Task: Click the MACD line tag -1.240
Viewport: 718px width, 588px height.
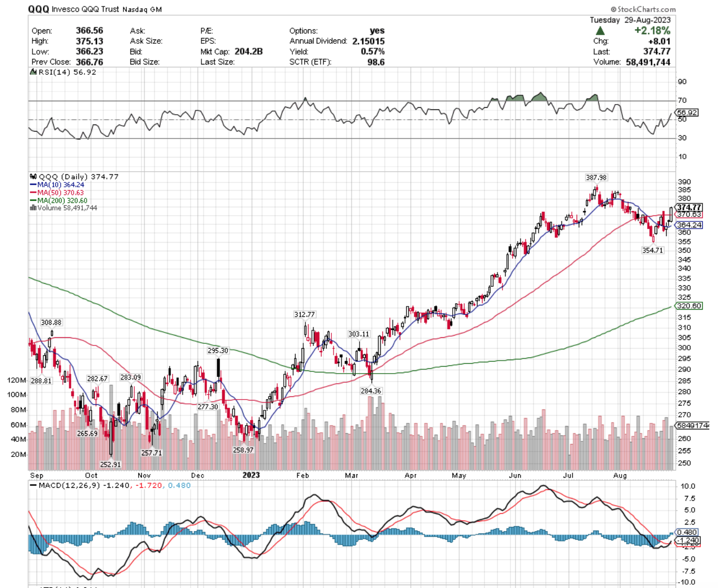Action: [x=688, y=540]
